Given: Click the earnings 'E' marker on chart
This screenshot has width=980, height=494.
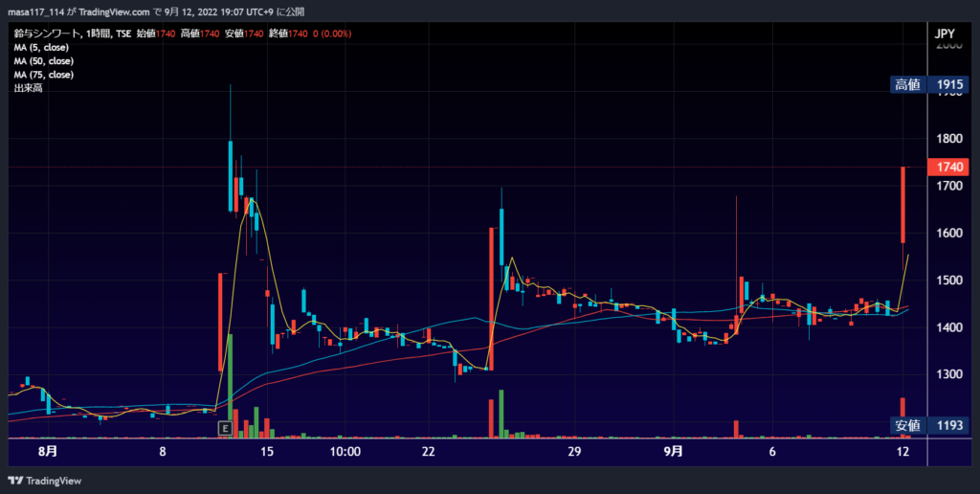Looking at the screenshot, I should point(224,428).
